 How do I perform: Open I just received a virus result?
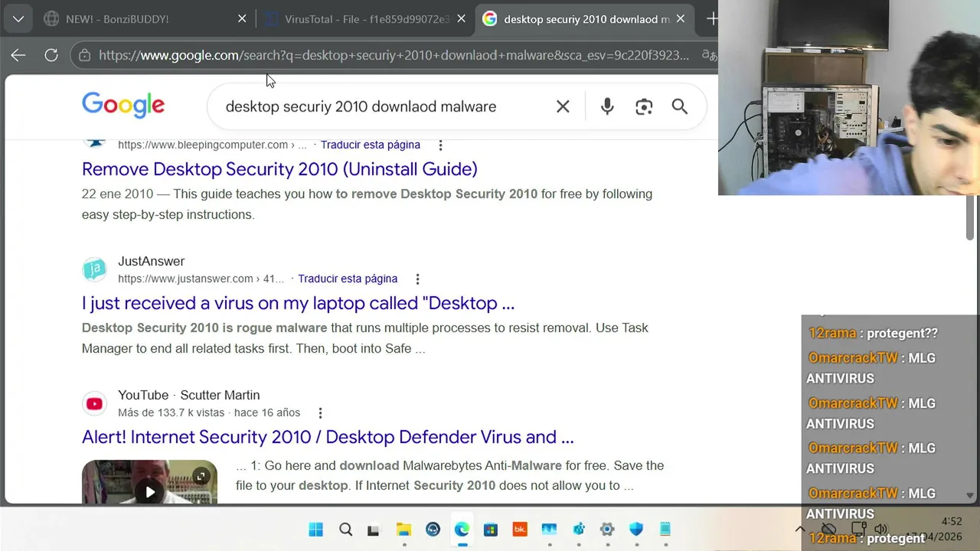(298, 303)
